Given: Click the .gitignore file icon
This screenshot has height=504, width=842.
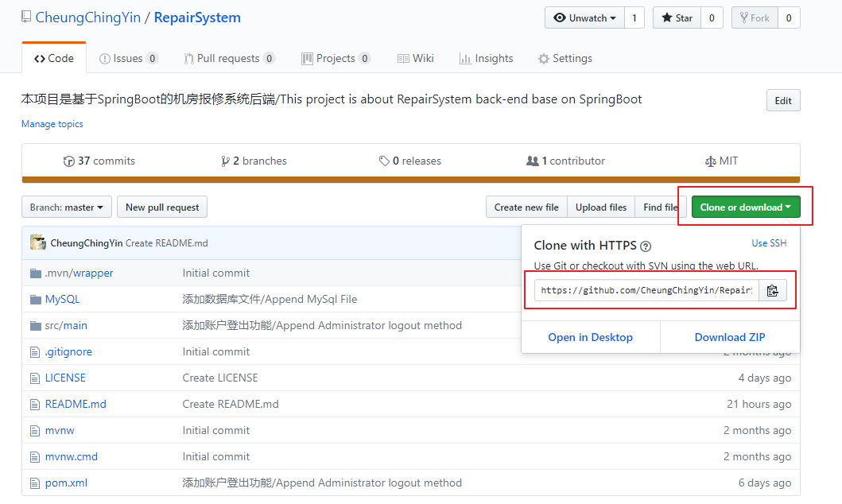Looking at the screenshot, I should tap(35, 352).
